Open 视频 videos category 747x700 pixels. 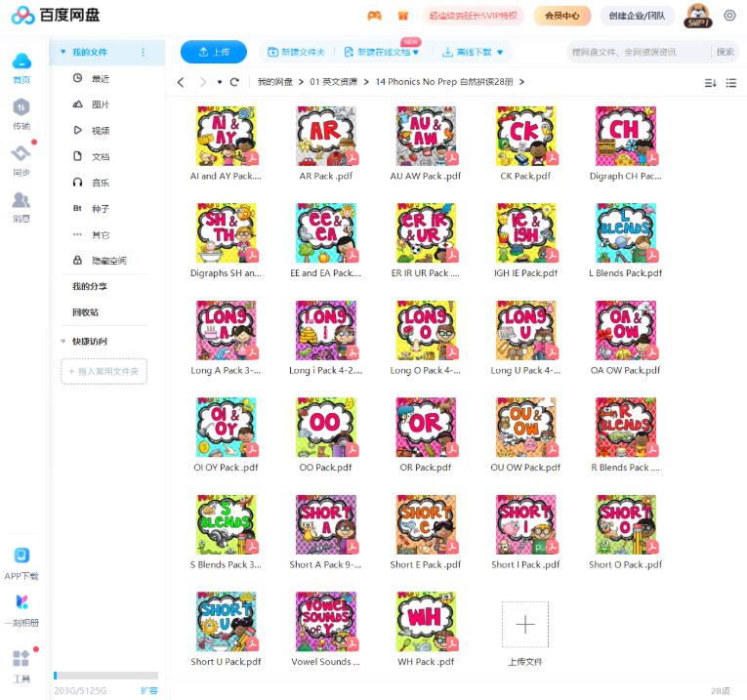[x=100, y=131]
